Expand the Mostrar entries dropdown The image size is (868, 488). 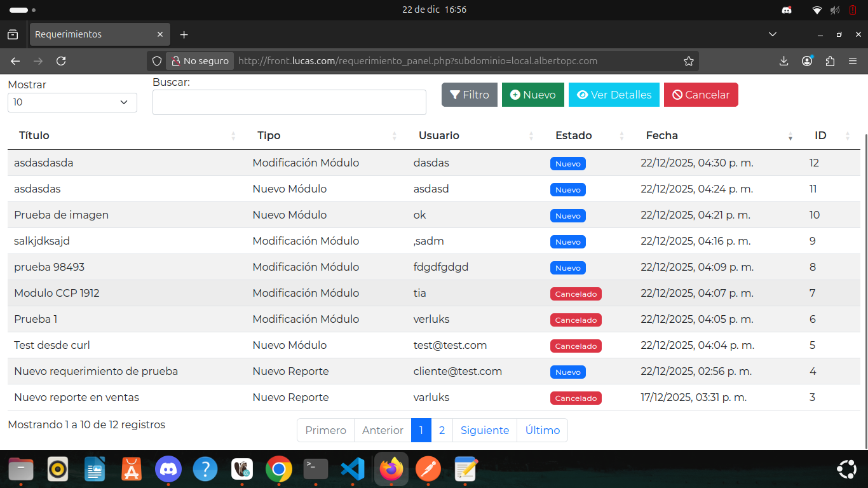tap(72, 102)
